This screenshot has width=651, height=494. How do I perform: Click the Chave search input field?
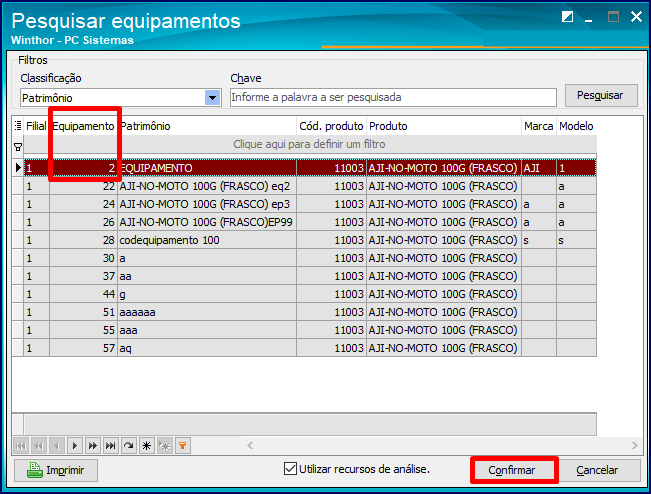click(x=393, y=98)
